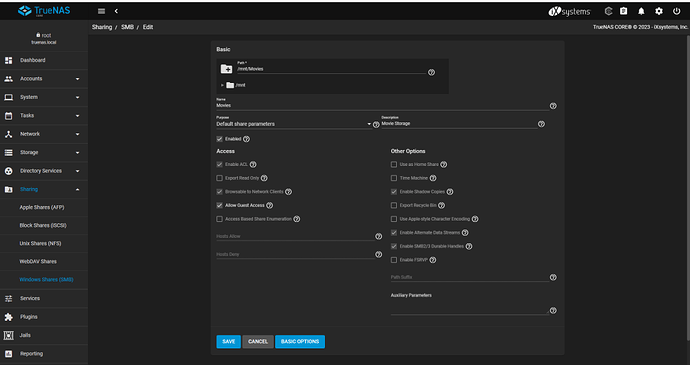Expand the Storage sidebar menu

point(44,152)
